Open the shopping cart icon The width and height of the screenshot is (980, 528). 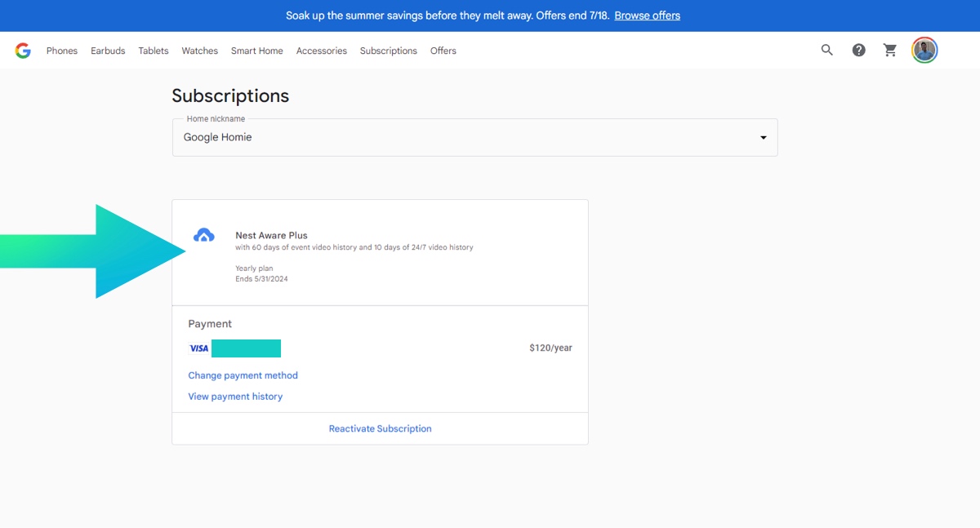(x=890, y=50)
